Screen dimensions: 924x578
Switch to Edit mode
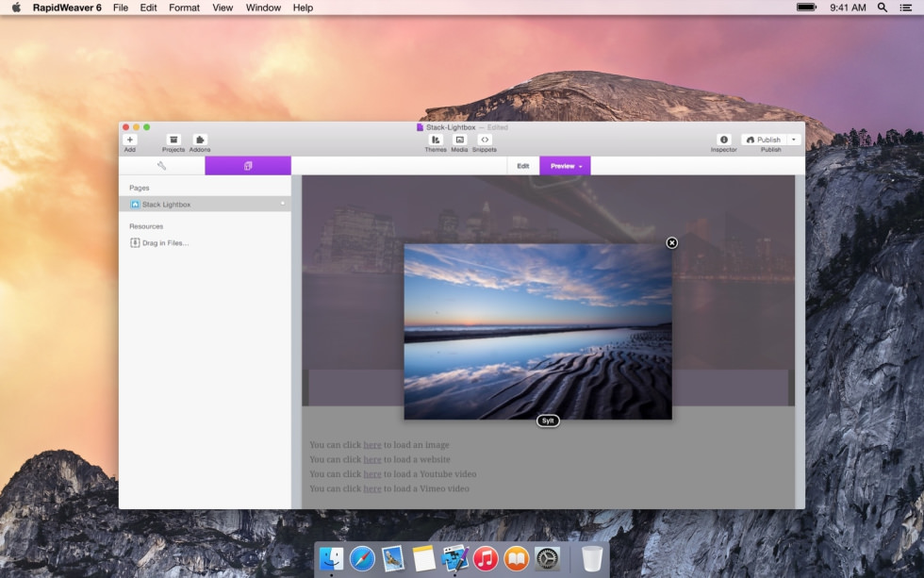tap(523, 166)
